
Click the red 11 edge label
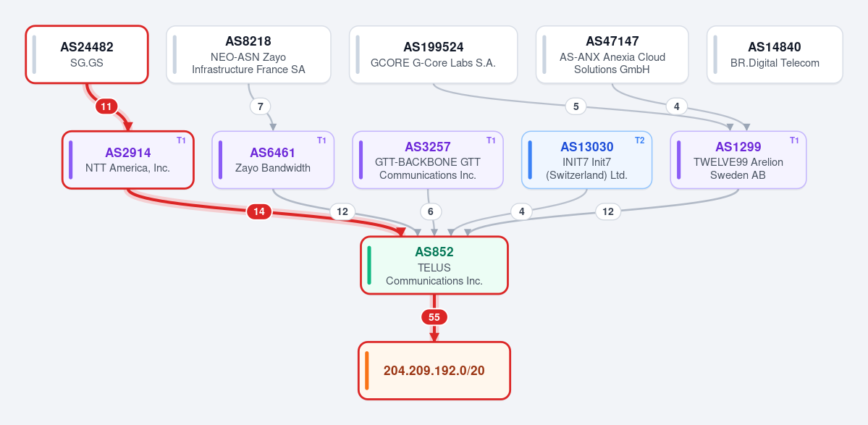(x=106, y=106)
